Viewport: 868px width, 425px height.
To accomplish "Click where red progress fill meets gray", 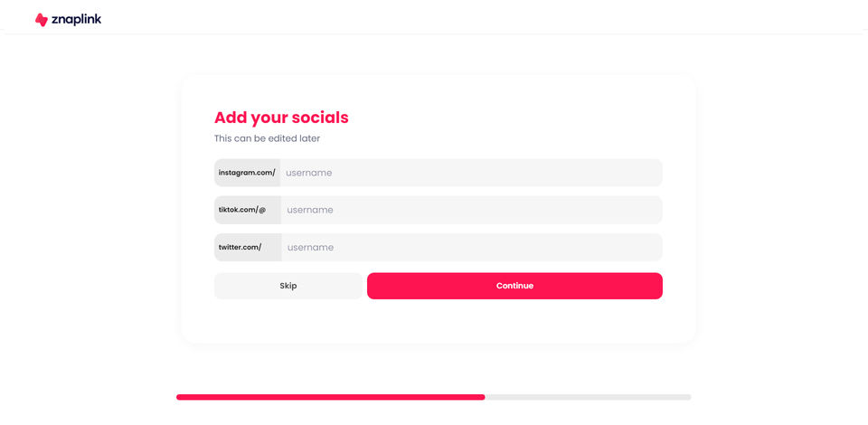I will 485,397.
